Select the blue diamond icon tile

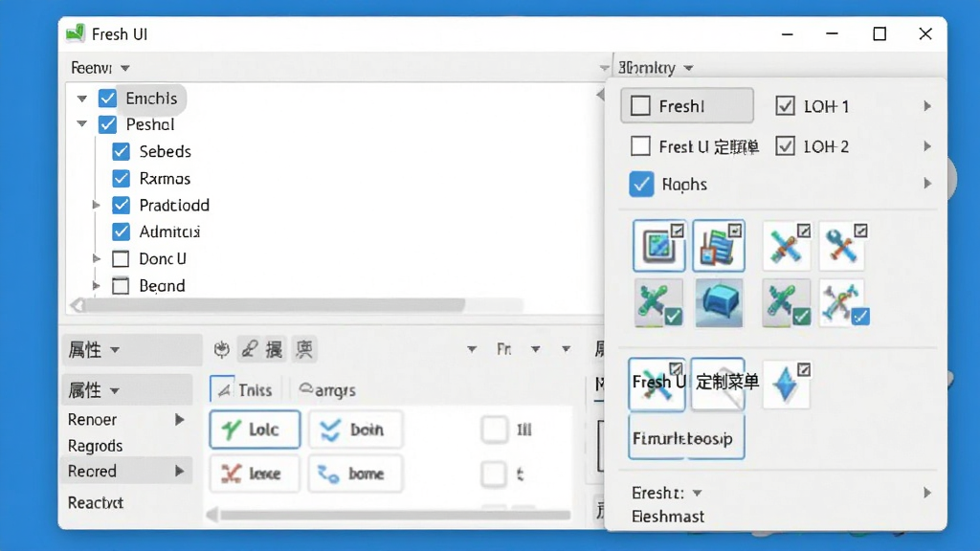click(787, 385)
